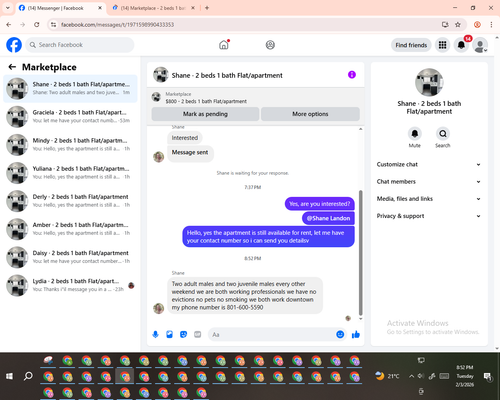Choose a GIF icon in composer
500x400 pixels.
click(198, 334)
